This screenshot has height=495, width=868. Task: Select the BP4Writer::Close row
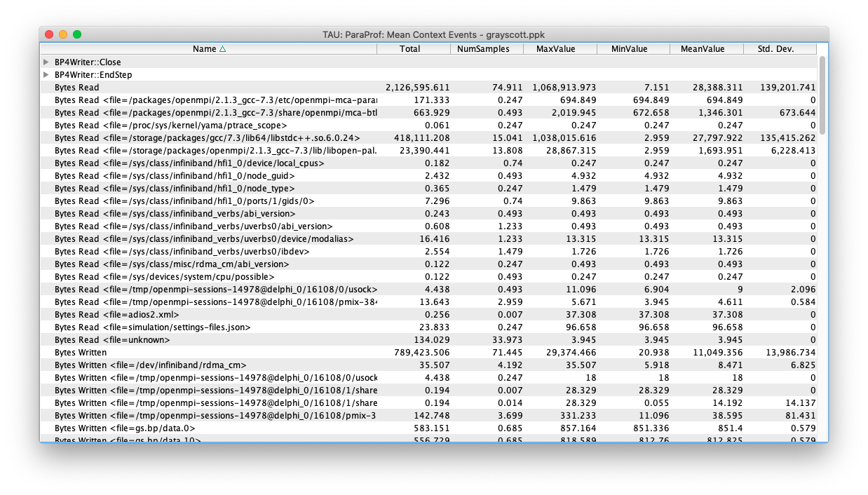click(x=428, y=62)
